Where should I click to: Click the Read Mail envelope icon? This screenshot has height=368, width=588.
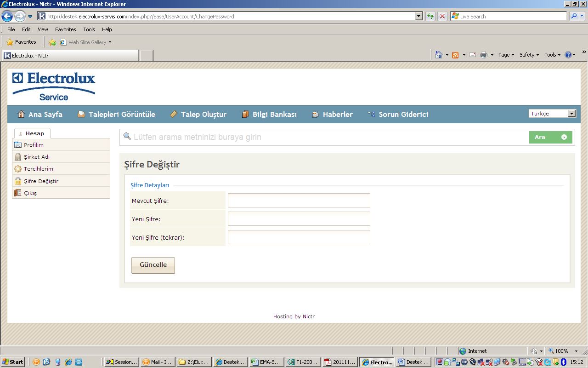click(x=473, y=55)
